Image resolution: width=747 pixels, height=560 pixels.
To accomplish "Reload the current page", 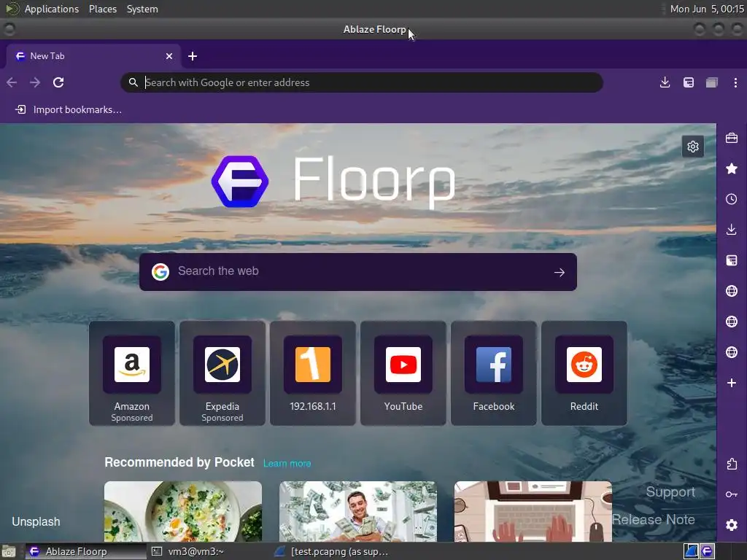I will coord(58,82).
